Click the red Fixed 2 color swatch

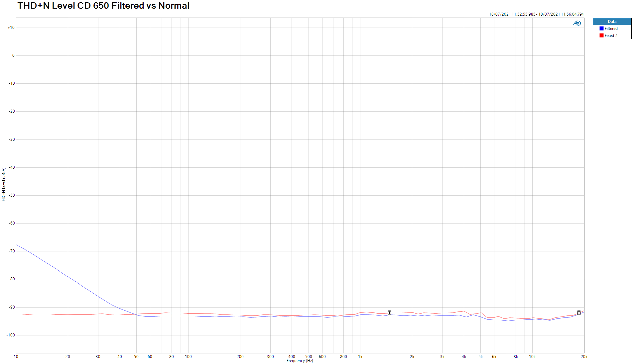(x=601, y=36)
